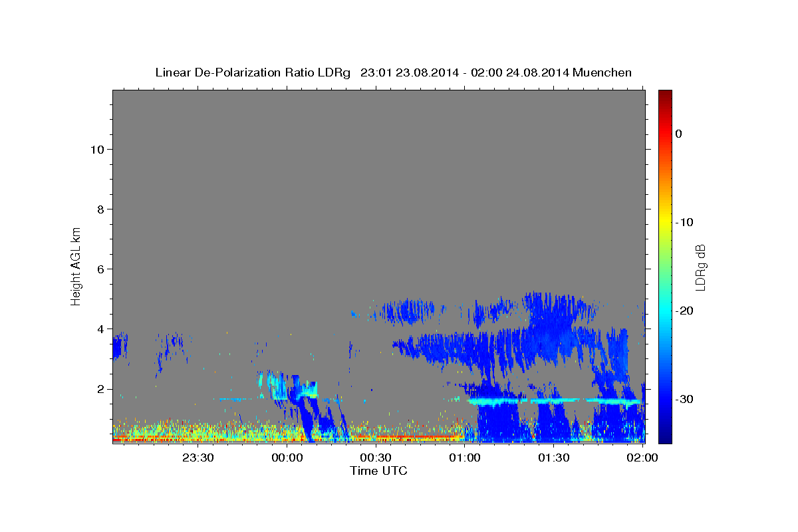Screen dimensions: 798x532
Task: Click the colorbar value -30
Action: coord(684,399)
